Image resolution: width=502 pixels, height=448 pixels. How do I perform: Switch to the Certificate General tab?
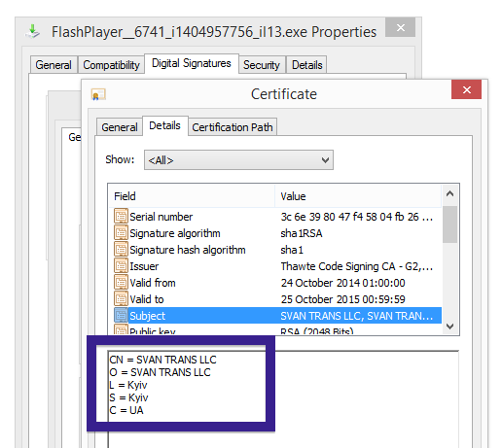(120, 127)
